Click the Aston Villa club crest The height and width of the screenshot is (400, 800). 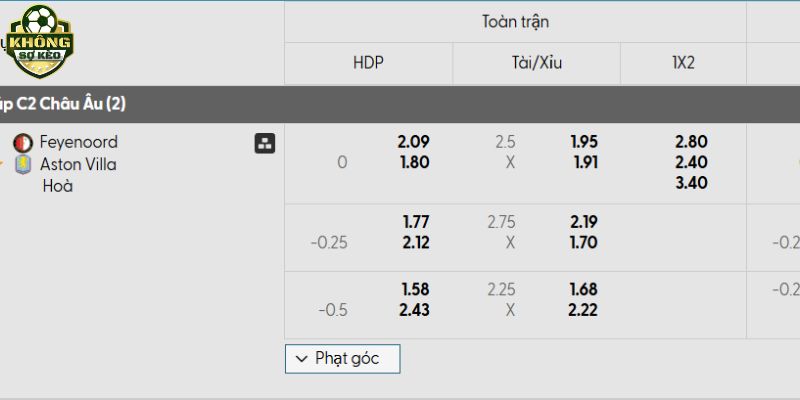click(22, 164)
